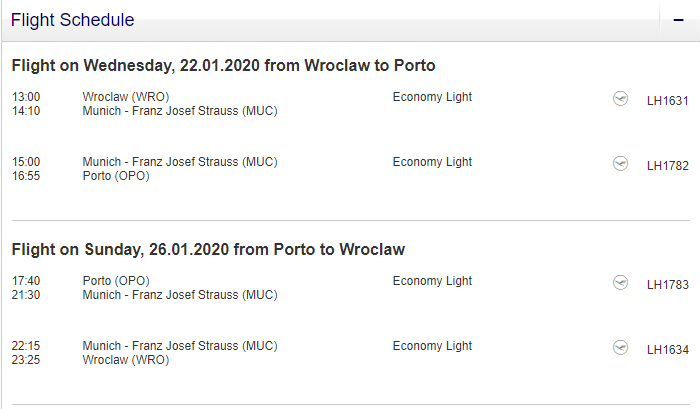Collapse the Flight Schedule panel with minus button
The width and height of the screenshot is (700, 409).
[x=679, y=20]
